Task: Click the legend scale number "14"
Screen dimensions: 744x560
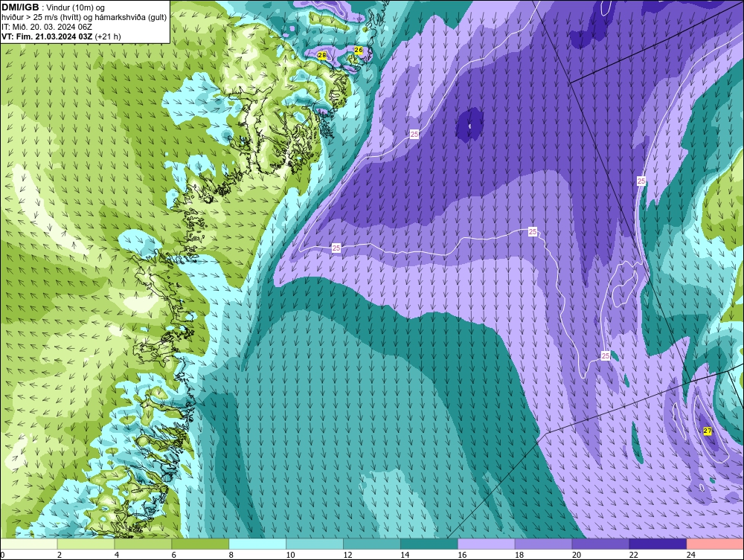Action: point(405,555)
